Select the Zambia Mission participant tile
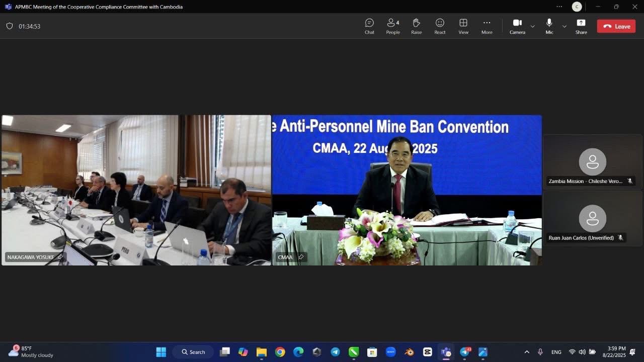Screen dimensions: 644x362 coord(592,162)
